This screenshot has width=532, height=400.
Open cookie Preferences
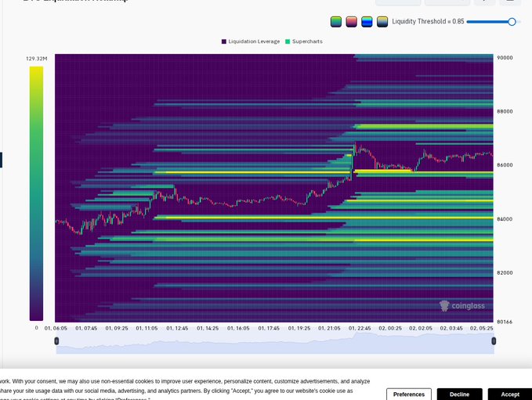[409, 395]
